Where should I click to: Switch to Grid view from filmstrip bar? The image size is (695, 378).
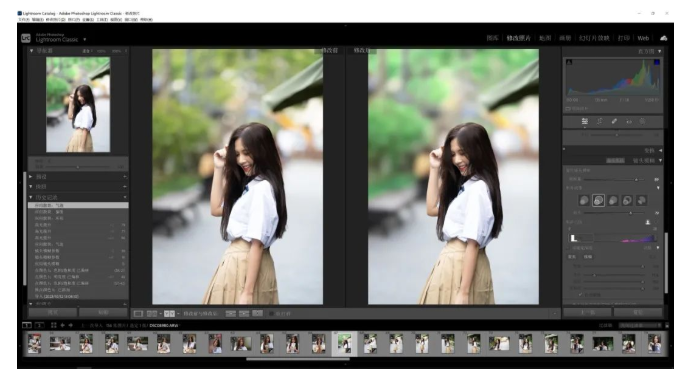click(54, 325)
